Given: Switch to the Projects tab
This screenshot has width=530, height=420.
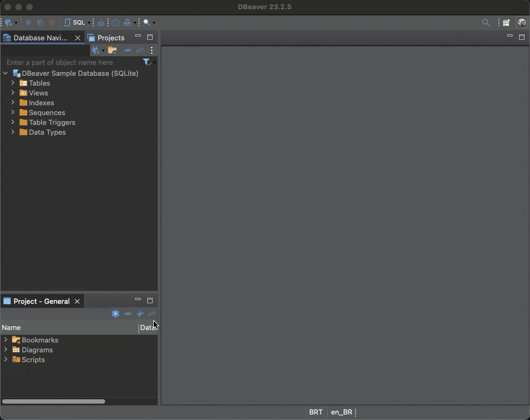Looking at the screenshot, I should pos(106,38).
